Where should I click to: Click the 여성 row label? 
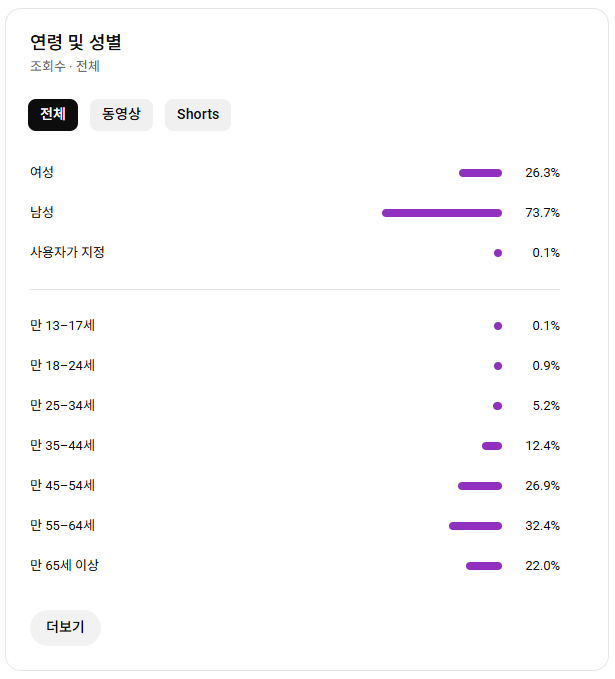click(42, 172)
